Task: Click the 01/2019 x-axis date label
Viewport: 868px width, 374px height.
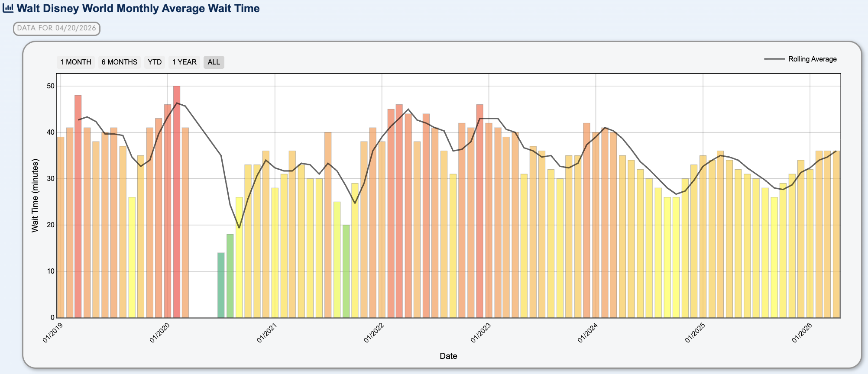Action: click(52, 332)
